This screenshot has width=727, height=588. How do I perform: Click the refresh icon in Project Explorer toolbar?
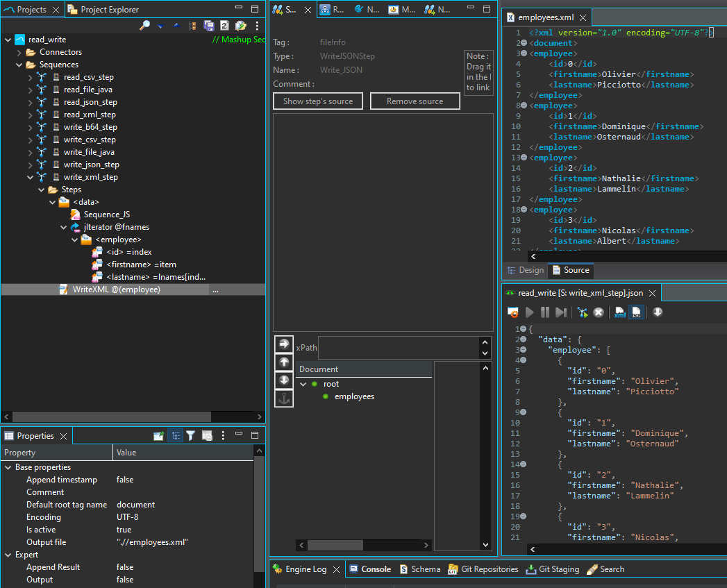224,26
